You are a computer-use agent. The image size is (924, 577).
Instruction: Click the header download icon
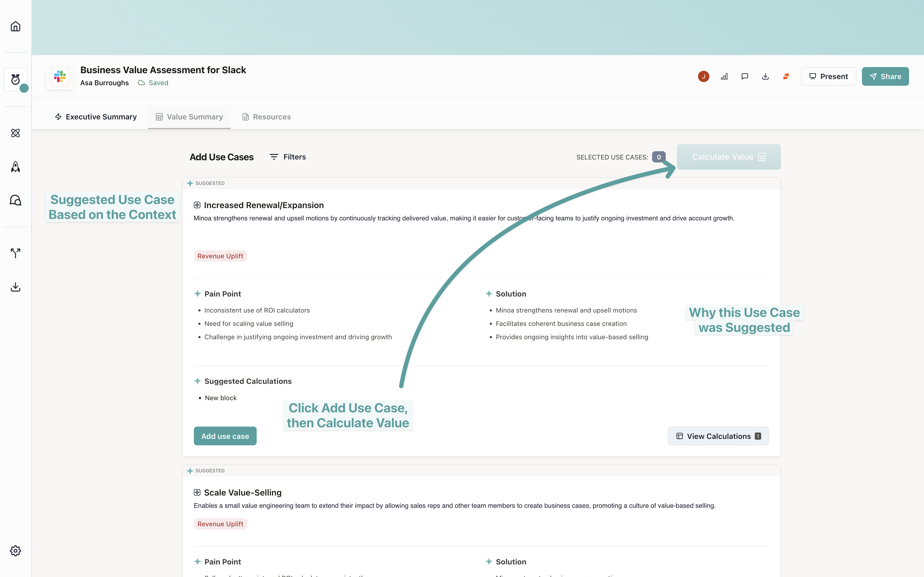[x=765, y=76]
